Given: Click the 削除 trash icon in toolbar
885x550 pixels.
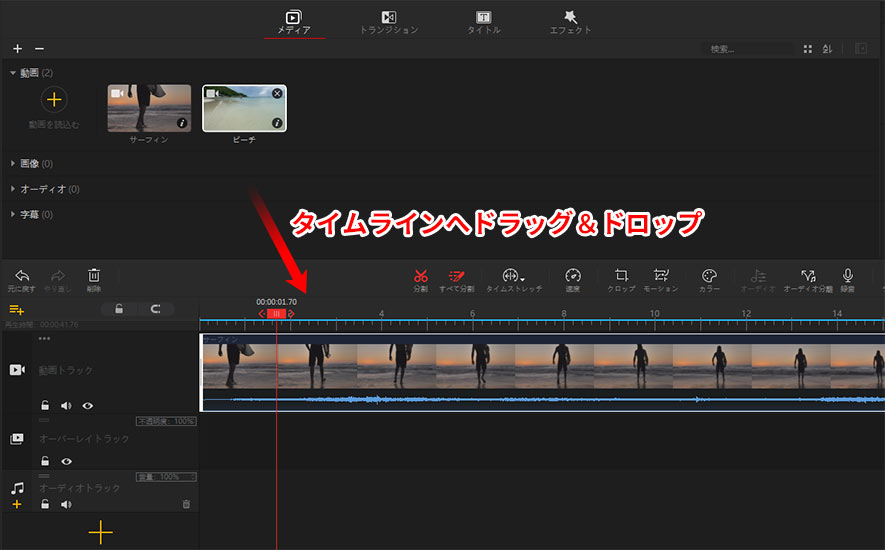Looking at the screenshot, I should 94,276.
